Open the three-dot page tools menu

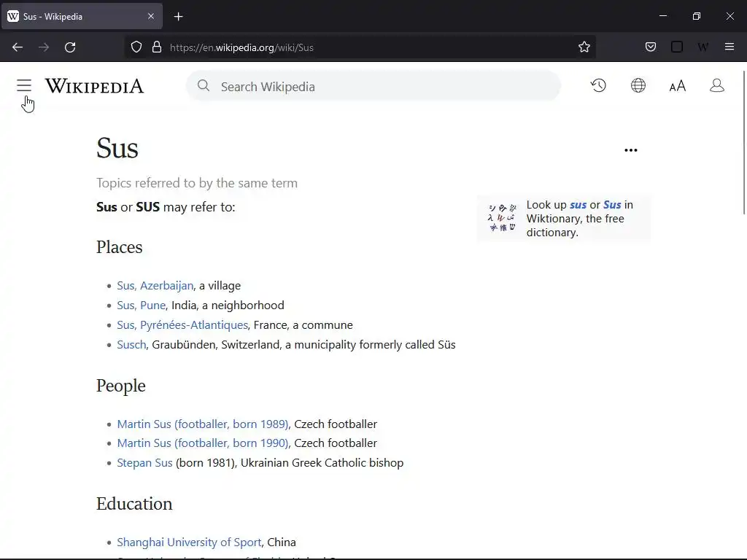click(x=631, y=150)
